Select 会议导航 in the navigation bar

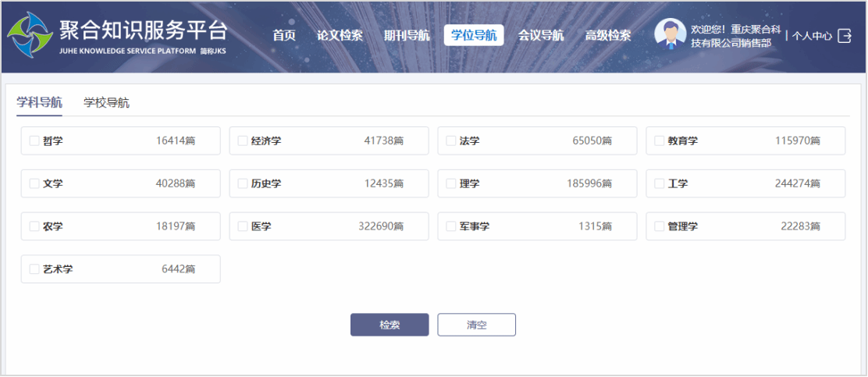pyautogui.click(x=541, y=35)
